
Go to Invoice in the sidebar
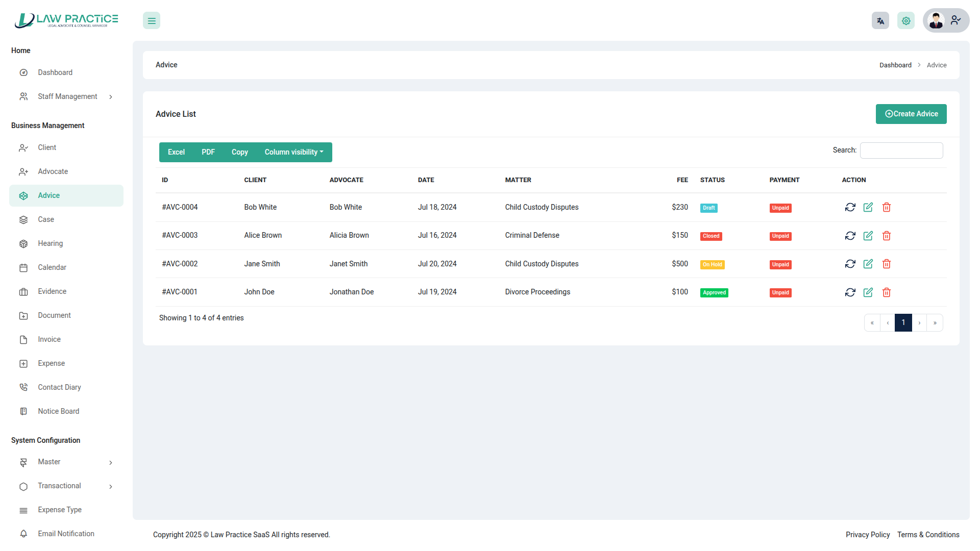49,339
